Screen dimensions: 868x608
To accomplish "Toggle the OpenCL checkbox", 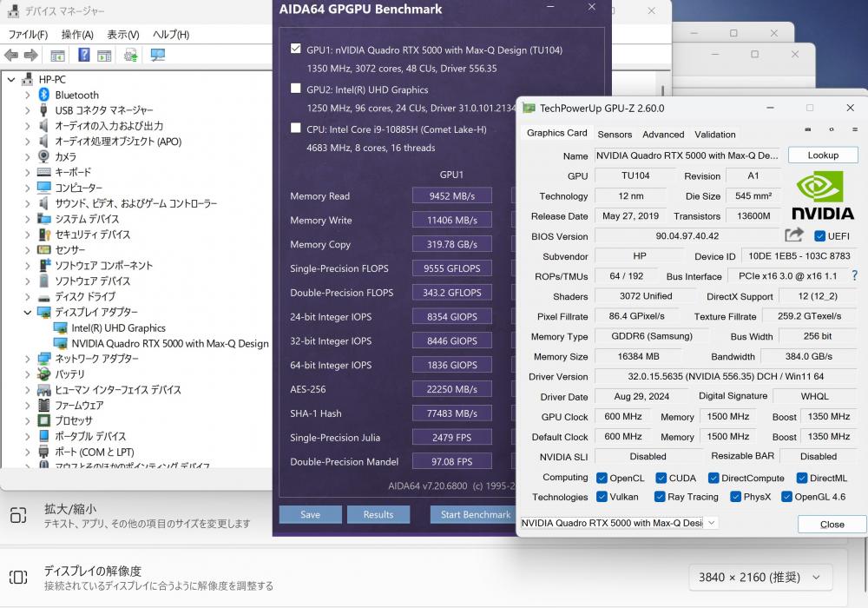I will [602, 478].
